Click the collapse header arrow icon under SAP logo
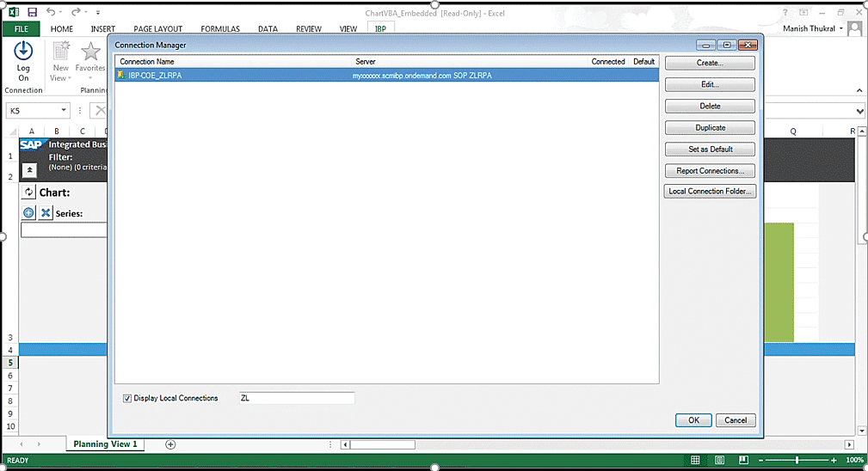Viewport: 868px width, 471px height. (x=30, y=170)
